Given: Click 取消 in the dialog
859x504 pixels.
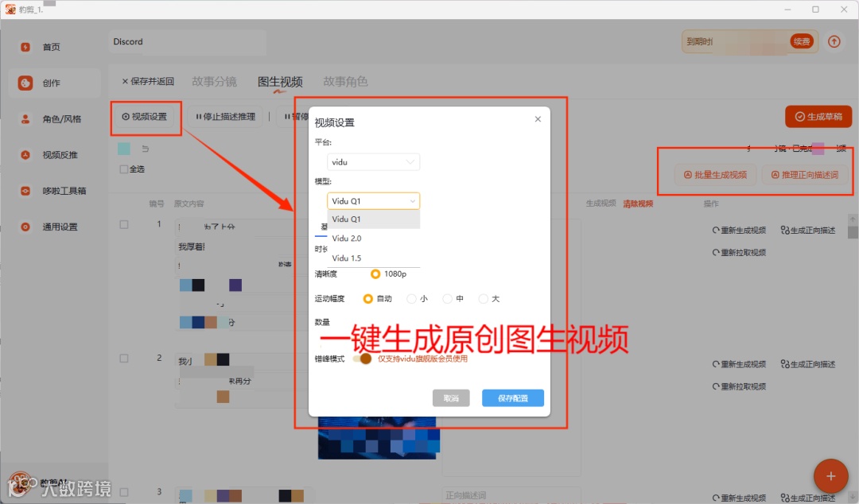Looking at the screenshot, I should [x=451, y=398].
